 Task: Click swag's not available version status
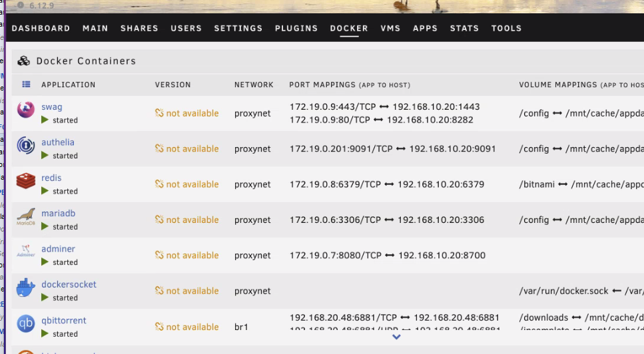(187, 113)
